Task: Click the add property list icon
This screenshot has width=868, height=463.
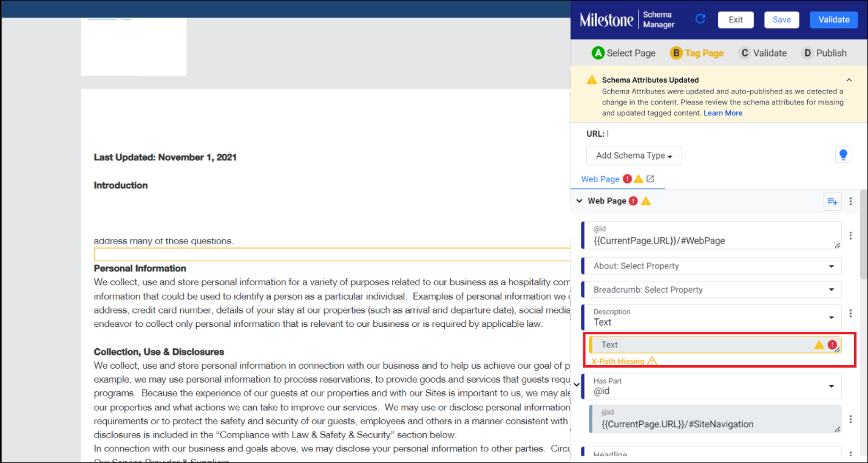Action: 832,201
